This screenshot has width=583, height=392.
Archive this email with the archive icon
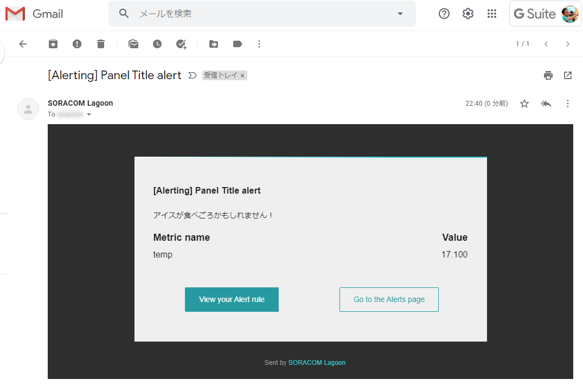[x=53, y=44]
